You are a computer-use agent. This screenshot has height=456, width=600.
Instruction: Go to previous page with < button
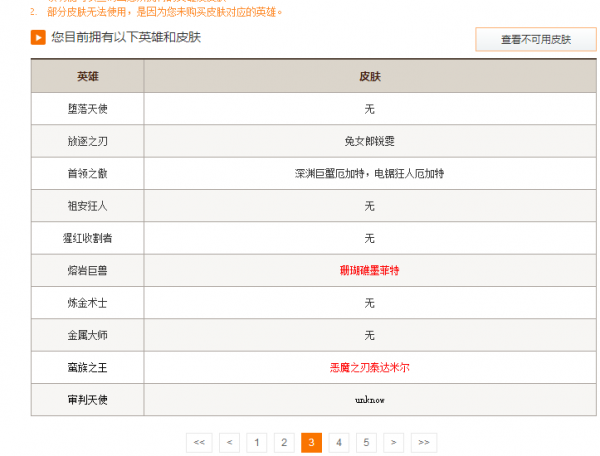(230, 443)
